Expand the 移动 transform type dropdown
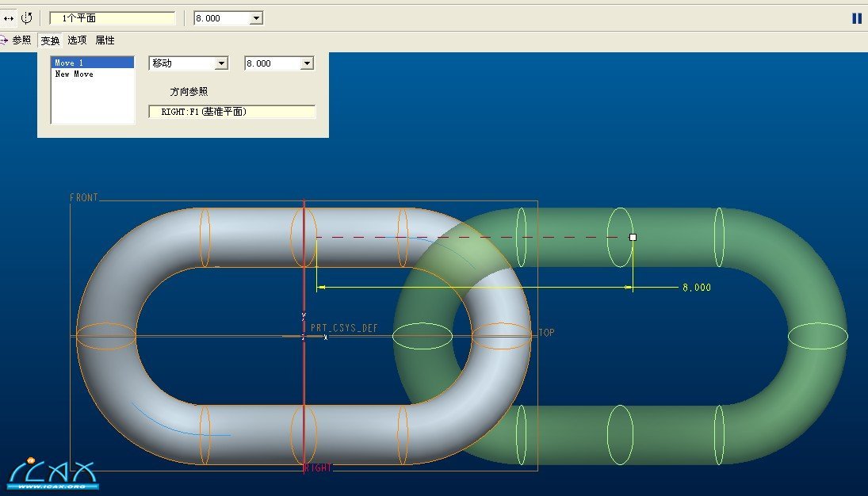The width and height of the screenshot is (868, 496). (221, 63)
